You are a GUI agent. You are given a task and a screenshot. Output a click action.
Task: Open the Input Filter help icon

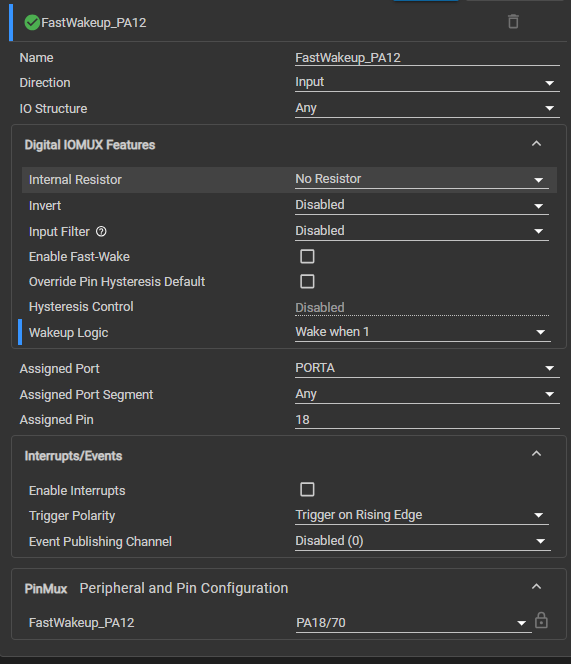click(x=101, y=232)
